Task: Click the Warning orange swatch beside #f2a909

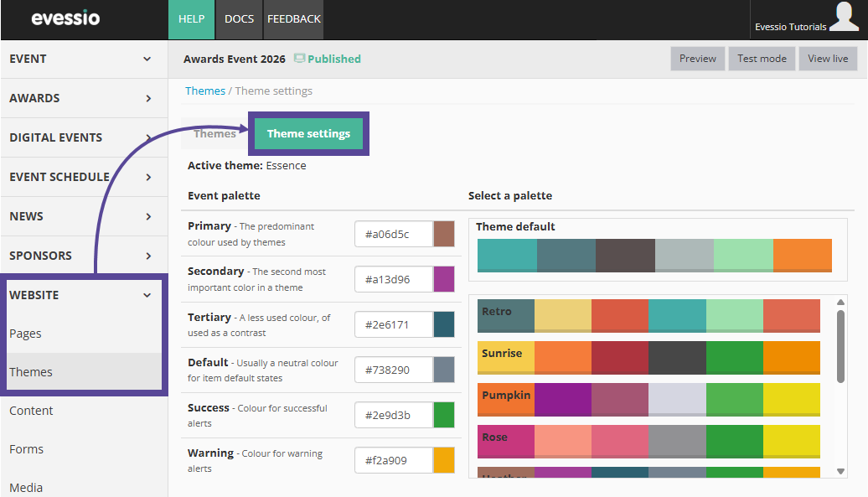Action: (x=446, y=460)
